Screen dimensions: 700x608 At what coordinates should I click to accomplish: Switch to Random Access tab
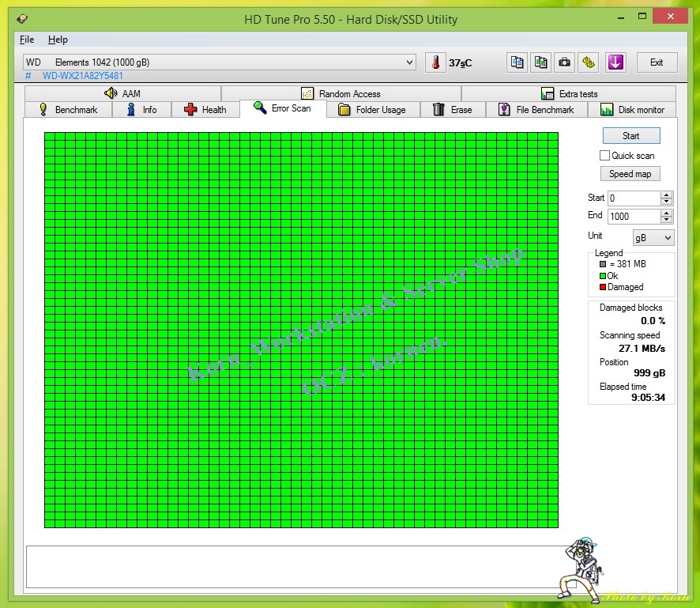pyautogui.click(x=341, y=93)
